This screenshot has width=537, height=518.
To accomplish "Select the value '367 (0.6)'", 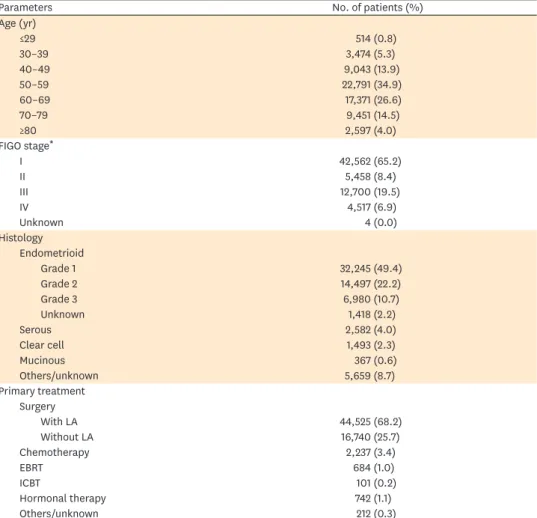I will (375, 361).
